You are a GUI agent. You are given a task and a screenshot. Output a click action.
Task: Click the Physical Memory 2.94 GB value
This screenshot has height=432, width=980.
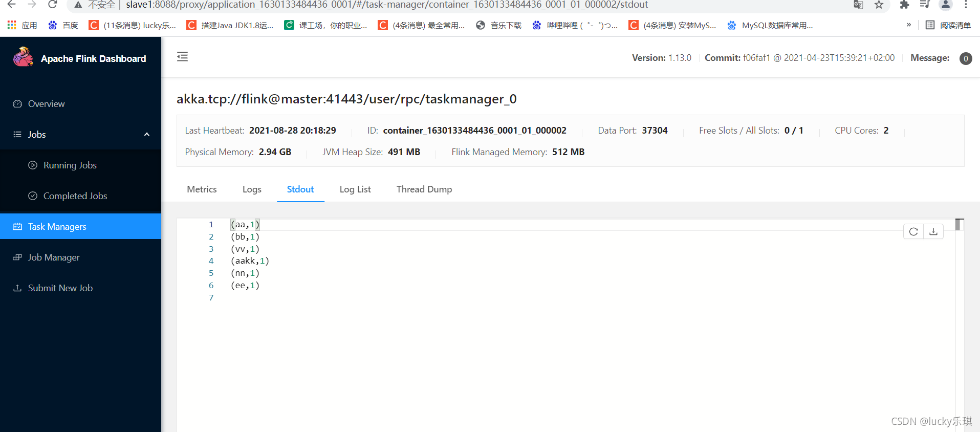click(x=275, y=152)
